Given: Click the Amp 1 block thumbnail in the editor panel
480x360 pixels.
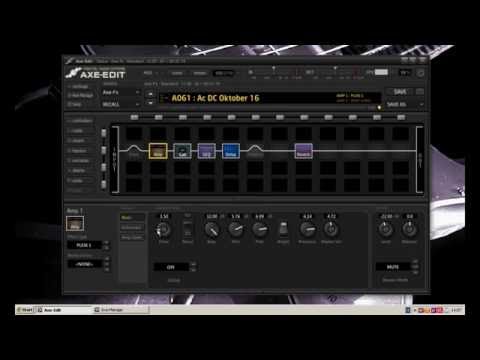Looking at the screenshot, I should tap(75, 223).
